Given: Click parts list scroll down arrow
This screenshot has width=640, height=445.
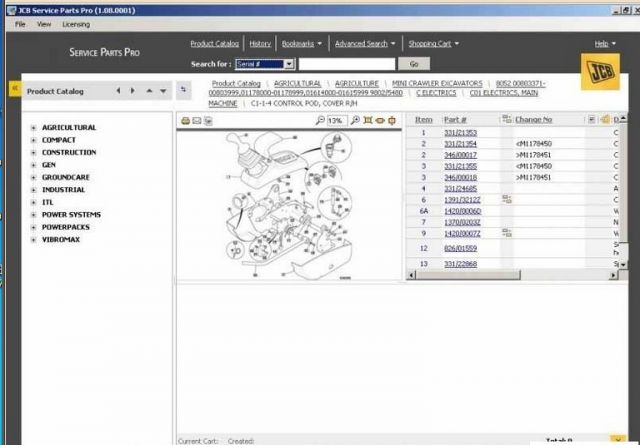Looking at the screenshot, I should (x=623, y=265).
